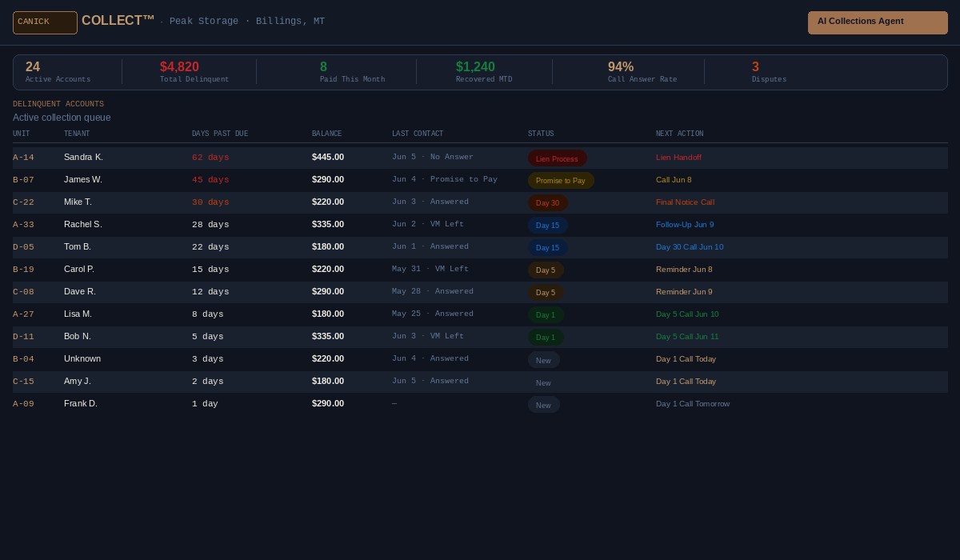Select unit A-14 in the queue

pyautogui.click(x=23, y=158)
